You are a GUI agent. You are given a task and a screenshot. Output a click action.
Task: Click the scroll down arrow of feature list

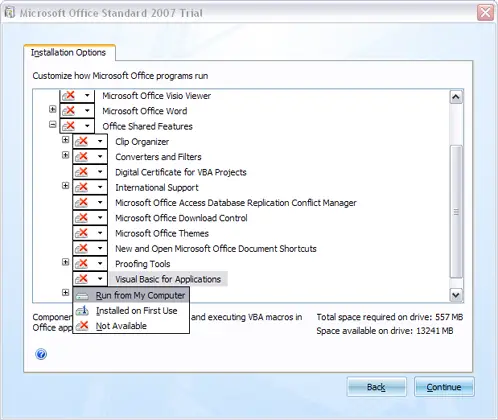[456, 295]
